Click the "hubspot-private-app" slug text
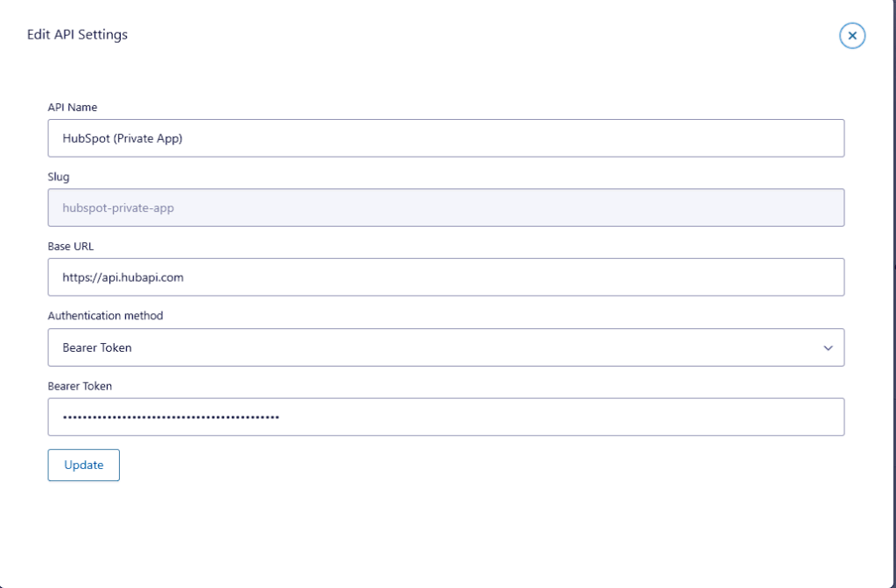This screenshot has width=896, height=588. click(x=118, y=208)
